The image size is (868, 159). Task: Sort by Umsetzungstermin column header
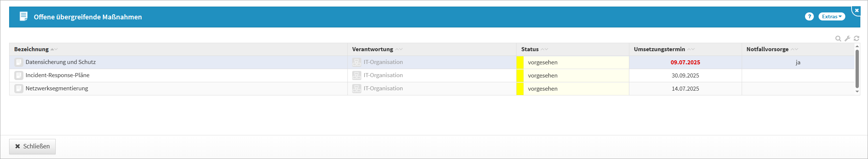[659, 49]
